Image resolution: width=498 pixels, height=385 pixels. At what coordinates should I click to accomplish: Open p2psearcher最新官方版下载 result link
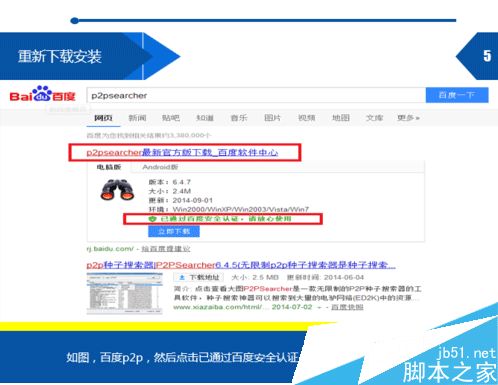[182, 152]
